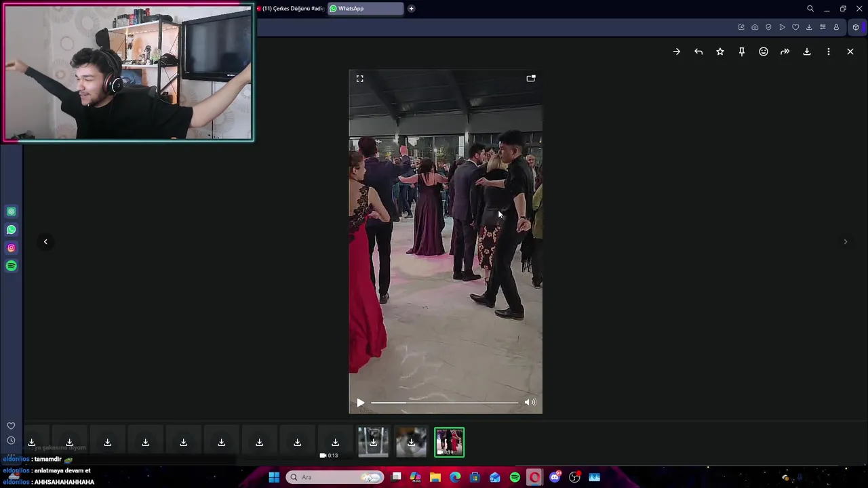Image resolution: width=868 pixels, height=488 pixels.
Task: Open Opera tab search magnifier
Action: 810,9
